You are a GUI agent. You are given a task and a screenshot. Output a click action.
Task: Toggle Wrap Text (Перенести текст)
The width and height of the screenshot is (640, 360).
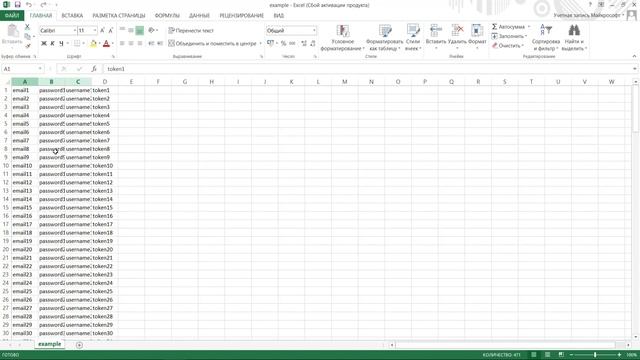click(x=191, y=30)
